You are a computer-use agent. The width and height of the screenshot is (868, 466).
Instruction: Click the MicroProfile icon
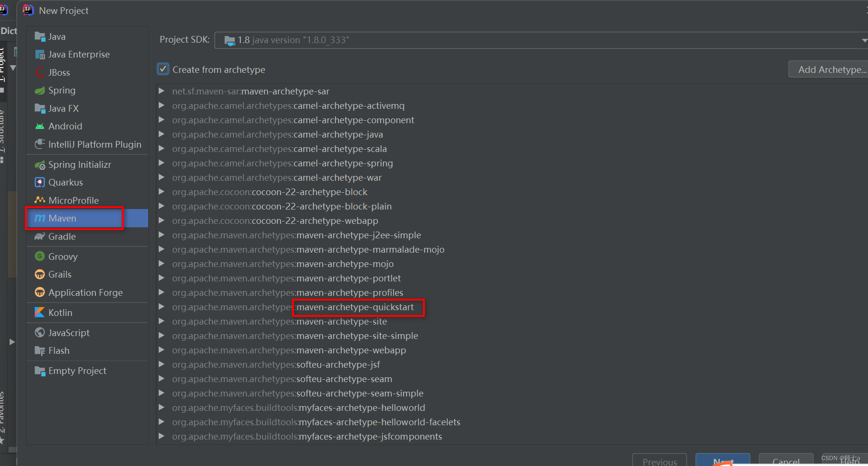(x=40, y=200)
